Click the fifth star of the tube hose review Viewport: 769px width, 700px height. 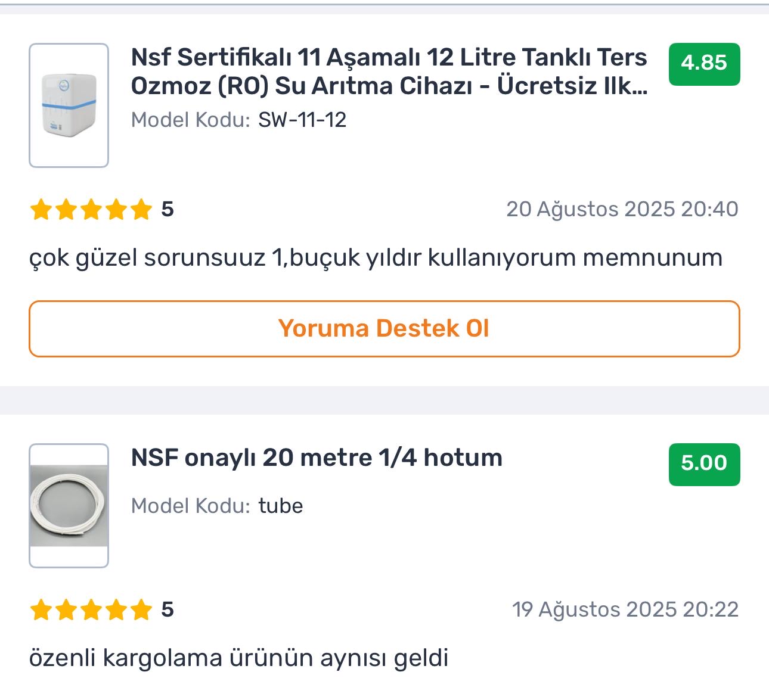(141, 610)
